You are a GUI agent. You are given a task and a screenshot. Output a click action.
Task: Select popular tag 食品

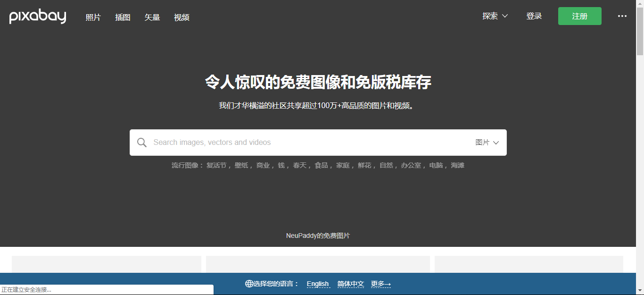point(321,165)
